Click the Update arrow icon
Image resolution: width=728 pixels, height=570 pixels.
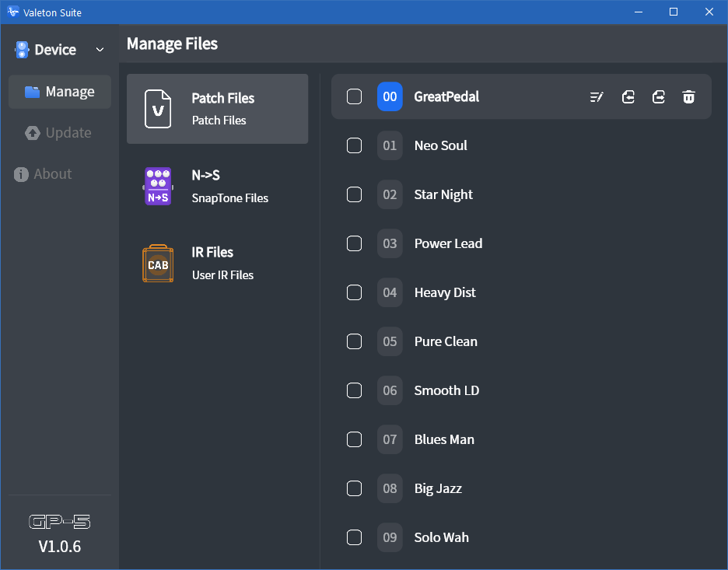click(x=33, y=133)
